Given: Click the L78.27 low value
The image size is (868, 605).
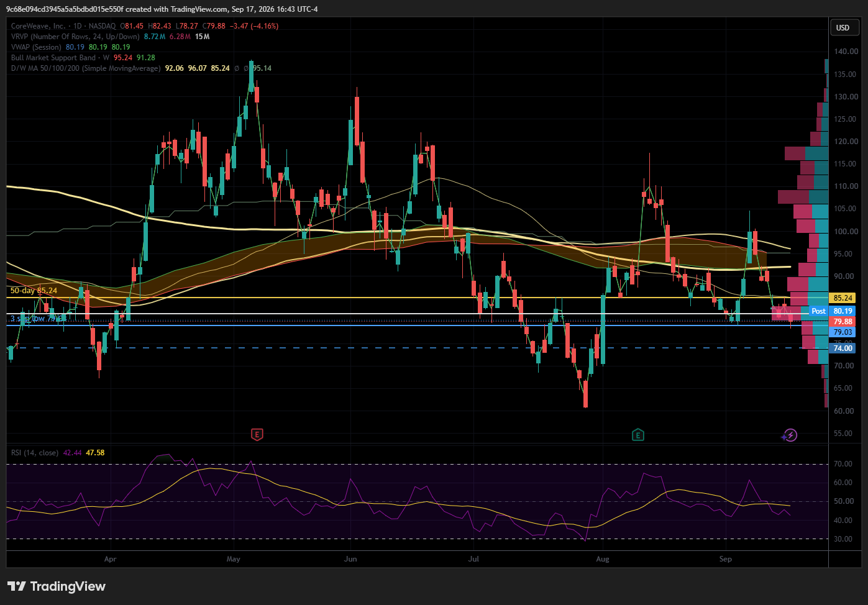Looking at the screenshot, I should pos(186,26).
